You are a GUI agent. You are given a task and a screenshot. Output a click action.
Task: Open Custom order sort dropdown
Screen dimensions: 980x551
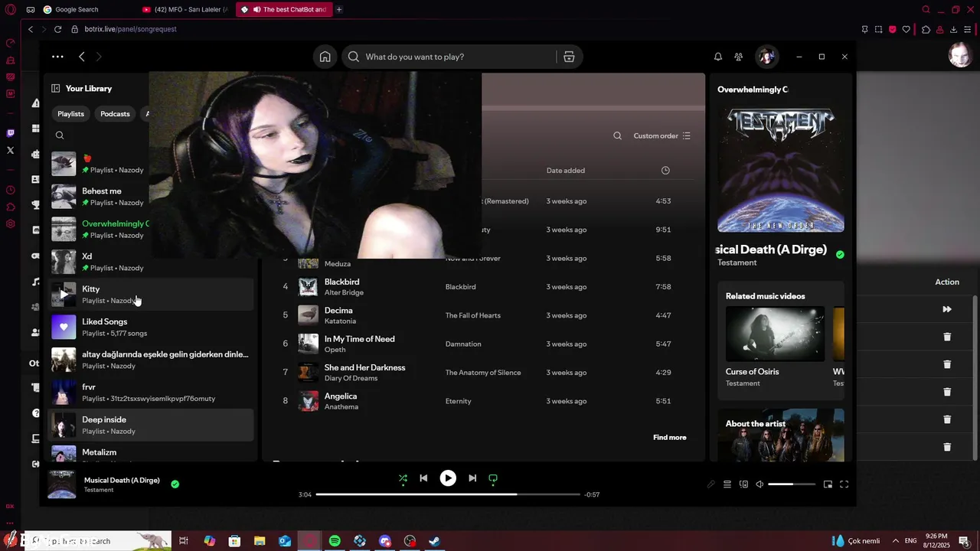tap(662, 135)
